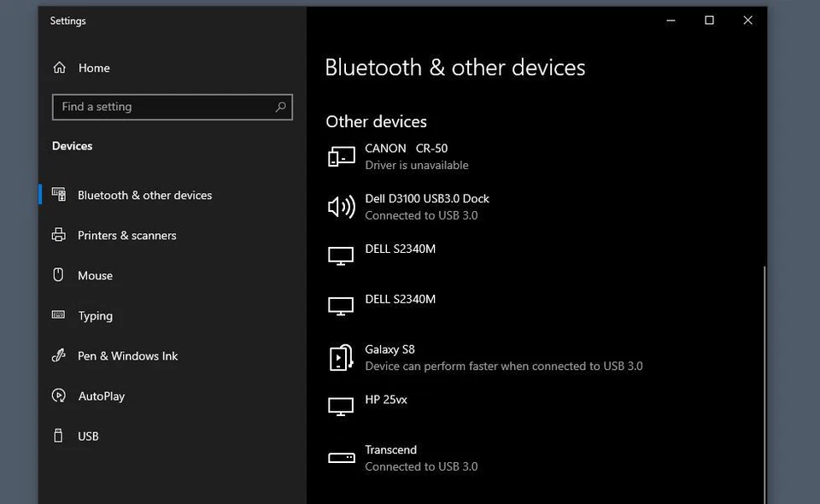Click the Transcend storage drive icon
The width and height of the screenshot is (820, 504).
coord(341,458)
